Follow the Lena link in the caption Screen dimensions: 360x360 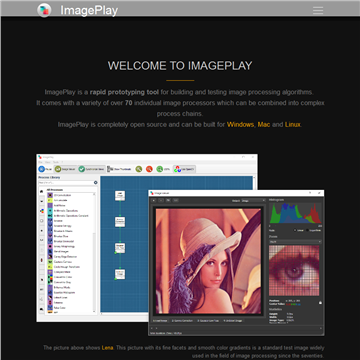click(107, 348)
